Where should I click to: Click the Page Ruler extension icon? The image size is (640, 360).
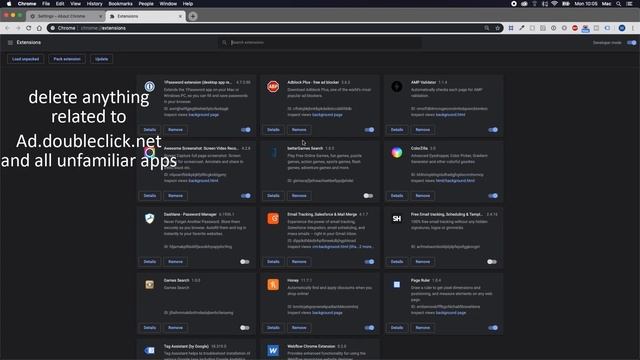point(397,284)
